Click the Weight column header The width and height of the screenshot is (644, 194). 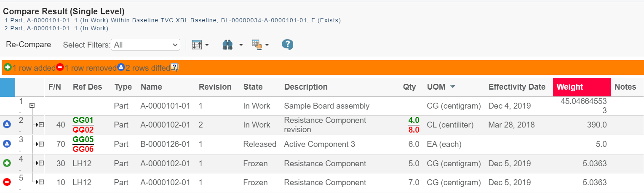569,87
